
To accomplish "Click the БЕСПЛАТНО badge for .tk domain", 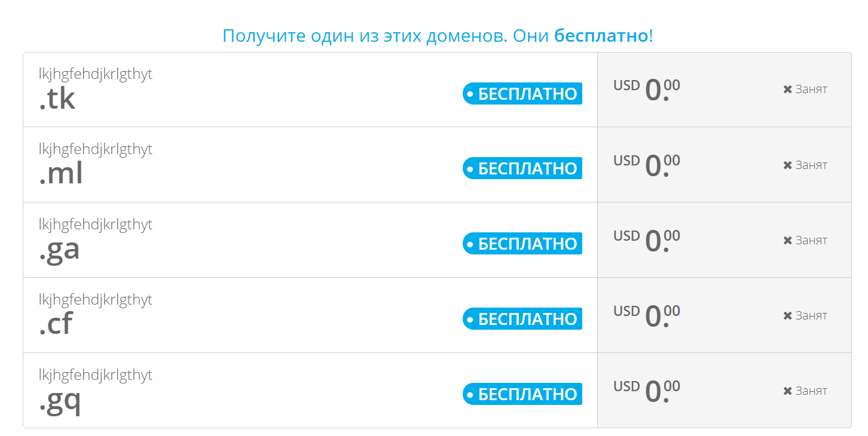I will click(x=522, y=94).
